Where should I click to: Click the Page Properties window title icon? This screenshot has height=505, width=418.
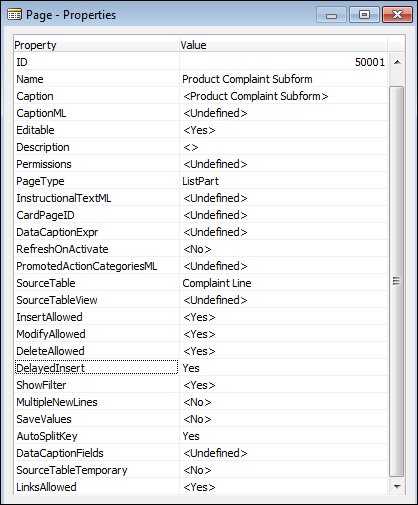click(14, 15)
